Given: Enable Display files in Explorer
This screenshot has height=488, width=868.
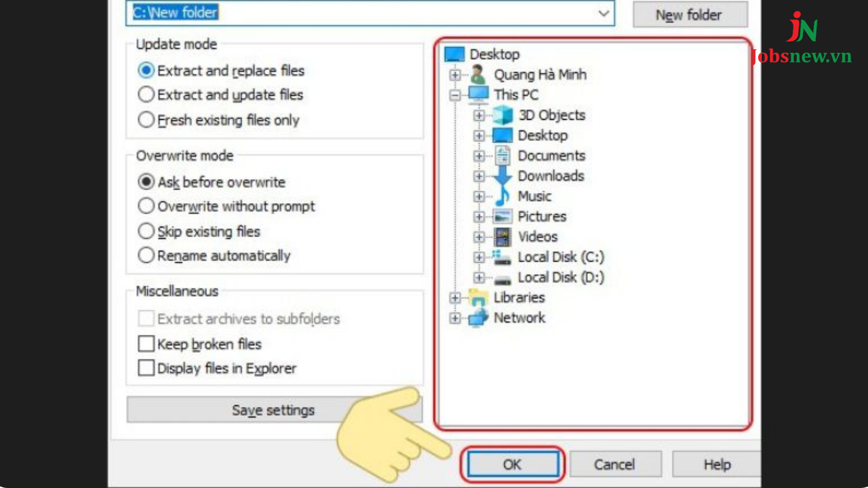Looking at the screenshot, I should (145, 368).
